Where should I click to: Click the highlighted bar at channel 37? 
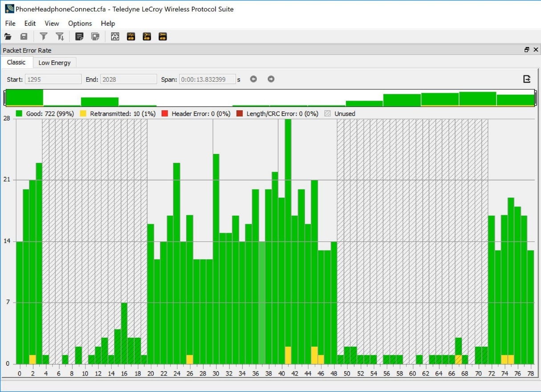[262, 303]
